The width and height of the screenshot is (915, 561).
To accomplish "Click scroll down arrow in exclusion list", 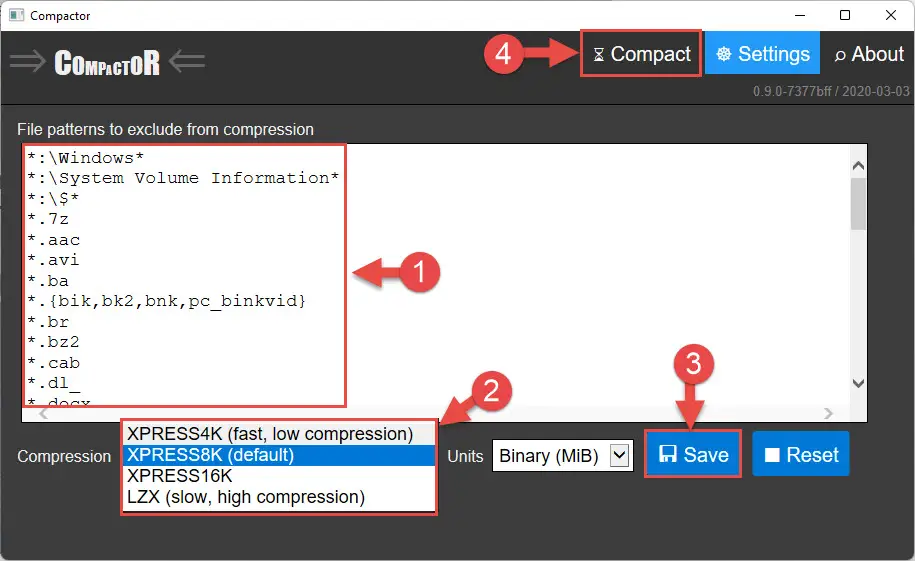I will [x=858, y=384].
